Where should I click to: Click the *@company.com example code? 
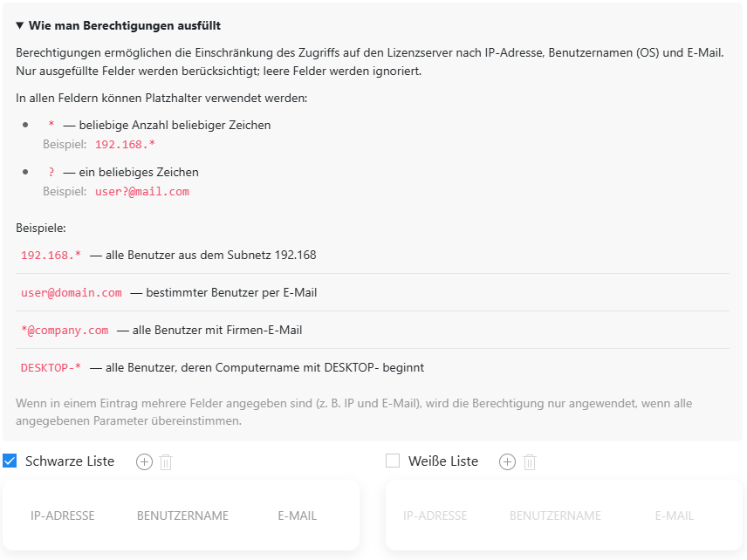click(x=65, y=331)
